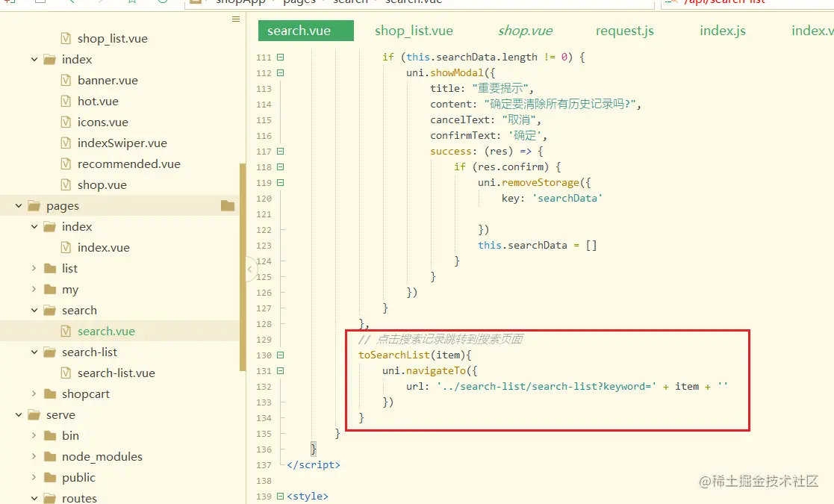
Task: Click line number 129 in gutter
Action: (264, 340)
